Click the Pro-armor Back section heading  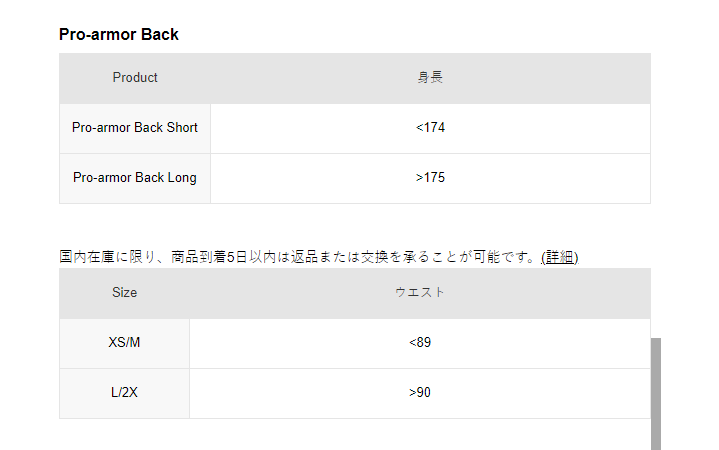point(119,35)
